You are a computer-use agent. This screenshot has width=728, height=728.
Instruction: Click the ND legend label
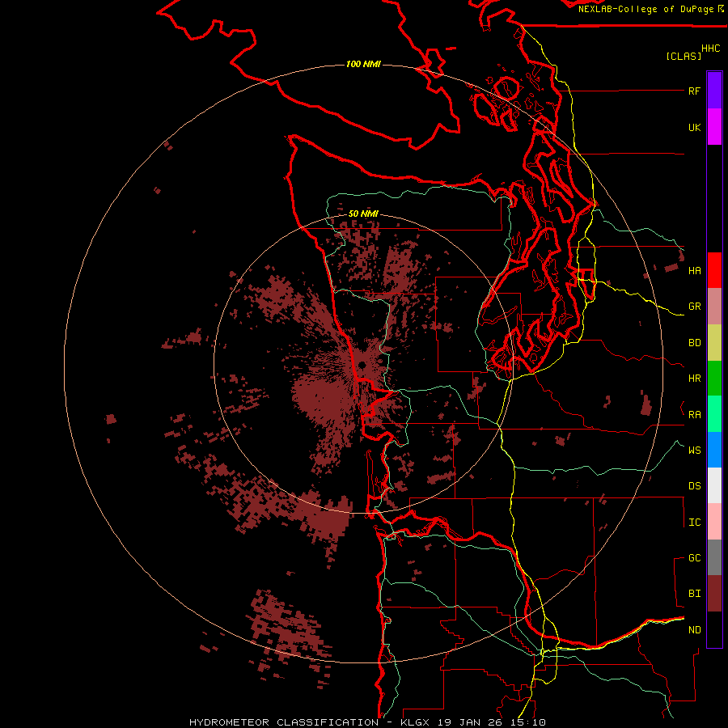coord(694,630)
